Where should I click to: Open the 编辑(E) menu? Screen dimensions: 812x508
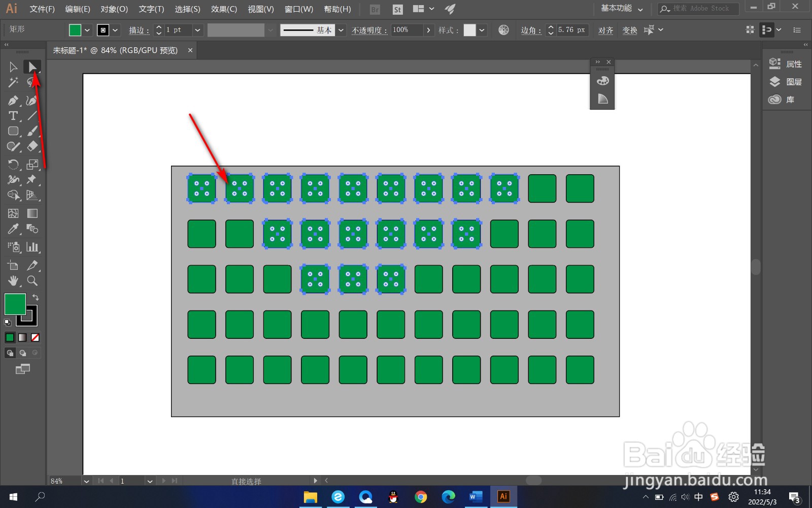tap(78, 9)
